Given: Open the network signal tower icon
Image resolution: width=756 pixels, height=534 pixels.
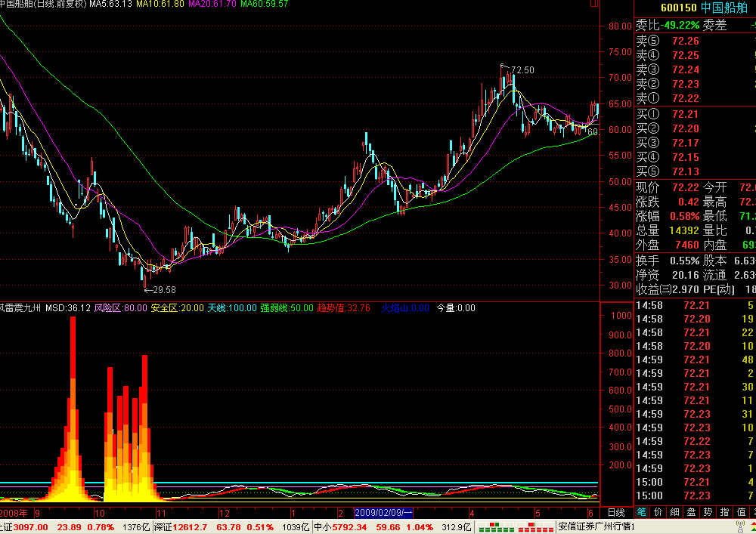Looking at the screenshot, I should point(741,526).
